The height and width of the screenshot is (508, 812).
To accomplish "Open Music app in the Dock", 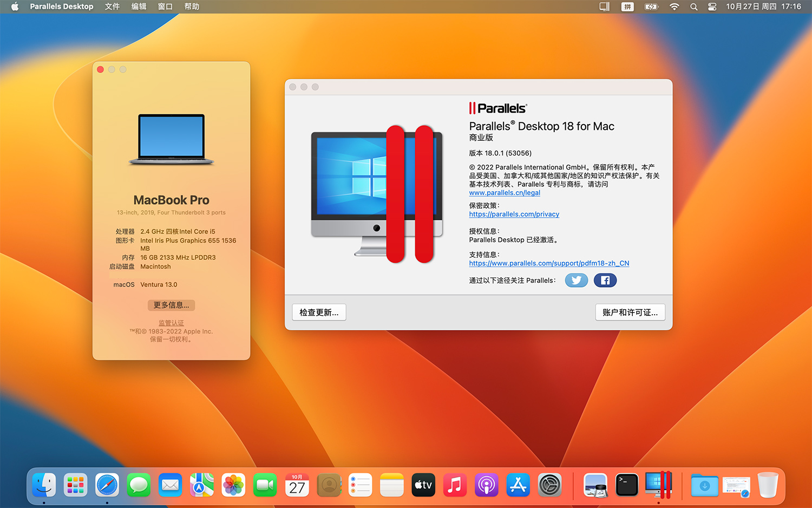I will click(x=455, y=485).
